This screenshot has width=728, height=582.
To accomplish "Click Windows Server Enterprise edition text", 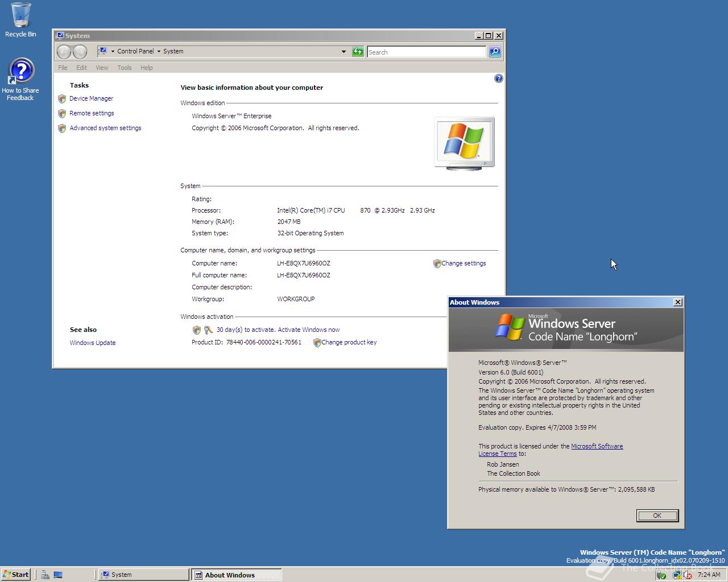I will click(x=231, y=116).
